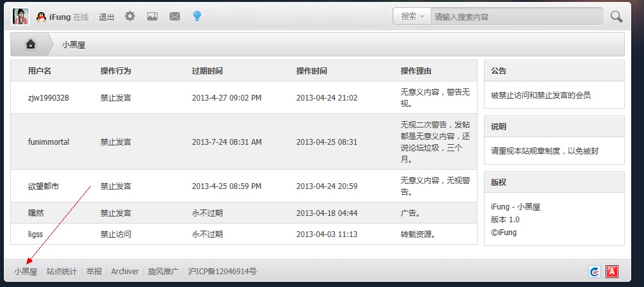Select username 欲望都市
Viewport: 644px width, 287px height.
(x=44, y=186)
